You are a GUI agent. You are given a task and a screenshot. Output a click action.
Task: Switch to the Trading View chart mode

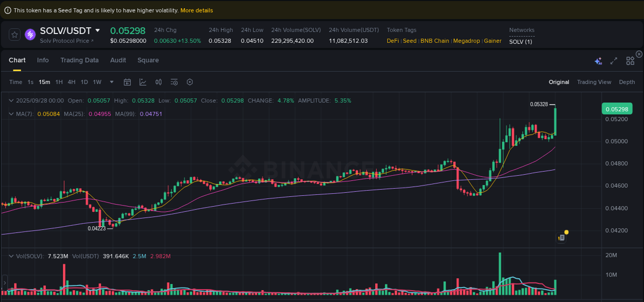click(594, 82)
